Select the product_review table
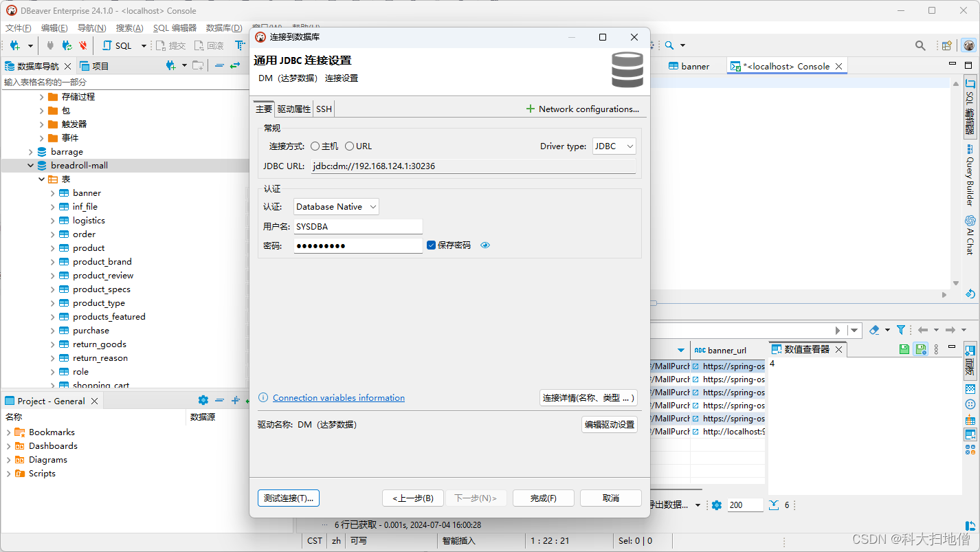Image resolution: width=980 pixels, height=552 pixels. point(103,276)
